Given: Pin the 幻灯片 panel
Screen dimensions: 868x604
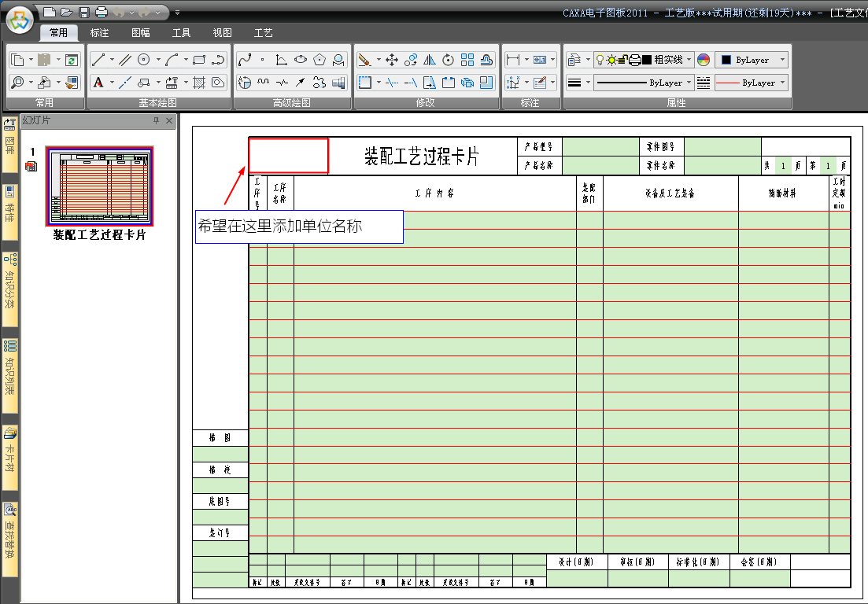Looking at the screenshot, I should click(156, 120).
